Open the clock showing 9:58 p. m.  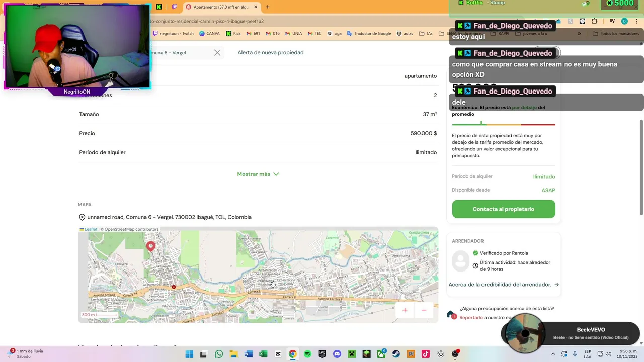pos(626,354)
